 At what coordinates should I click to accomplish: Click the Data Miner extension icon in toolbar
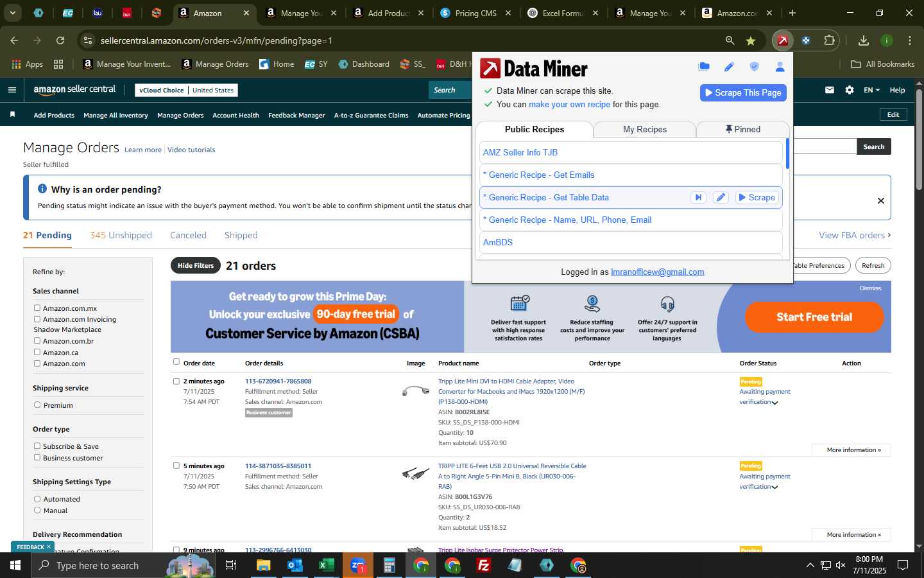(x=783, y=40)
